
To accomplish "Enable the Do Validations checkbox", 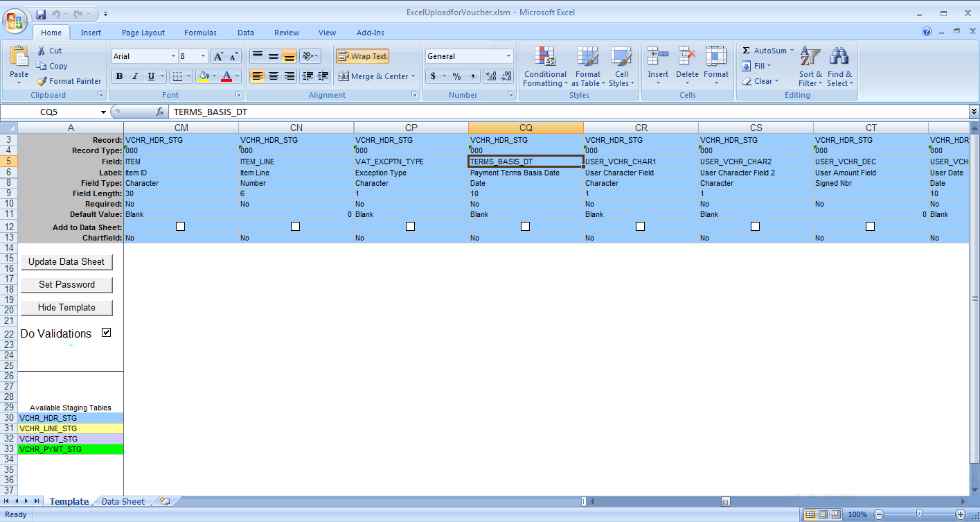I will [x=106, y=332].
